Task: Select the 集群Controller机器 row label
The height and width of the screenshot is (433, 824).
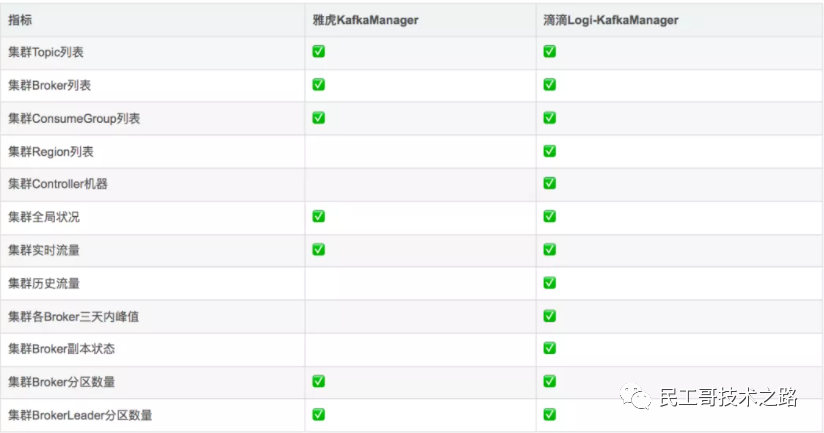Action: (x=58, y=184)
